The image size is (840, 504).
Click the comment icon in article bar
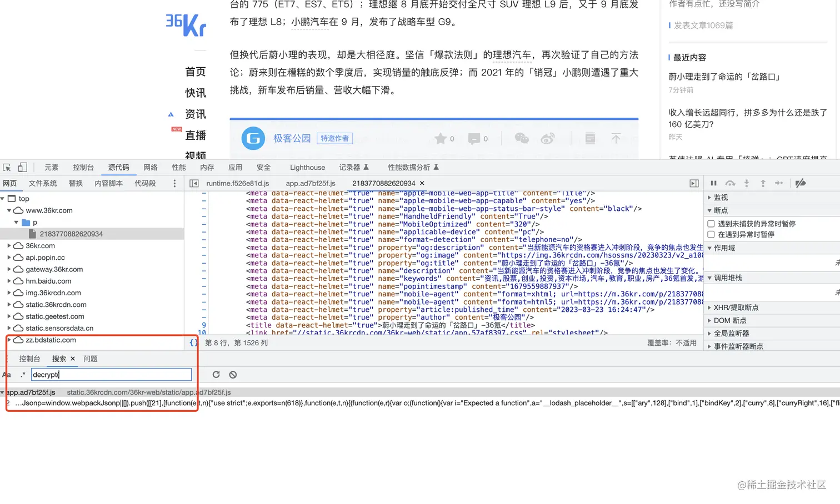[x=474, y=138]
